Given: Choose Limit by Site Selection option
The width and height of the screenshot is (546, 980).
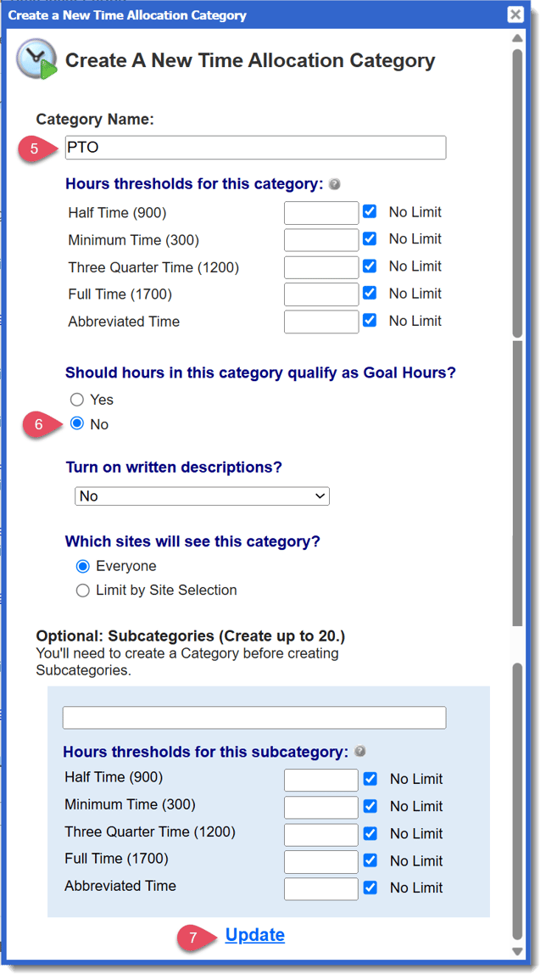Looking at the screenshot, I should [x=82, y=591].
